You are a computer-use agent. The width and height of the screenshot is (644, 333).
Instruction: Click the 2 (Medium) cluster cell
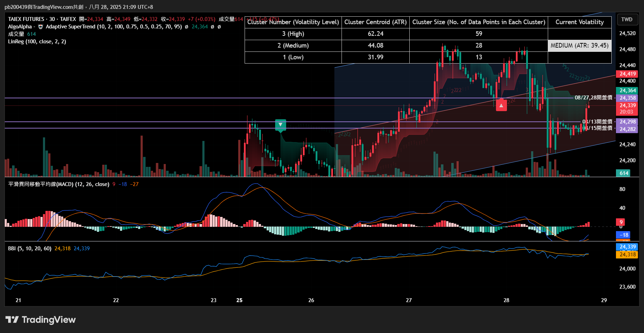pyautogui.click(x=293, y=45)
